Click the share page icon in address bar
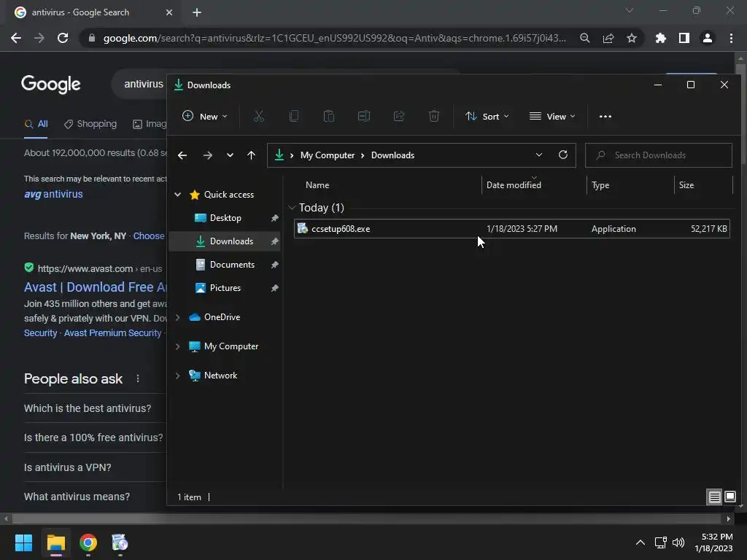 point(608,38)
